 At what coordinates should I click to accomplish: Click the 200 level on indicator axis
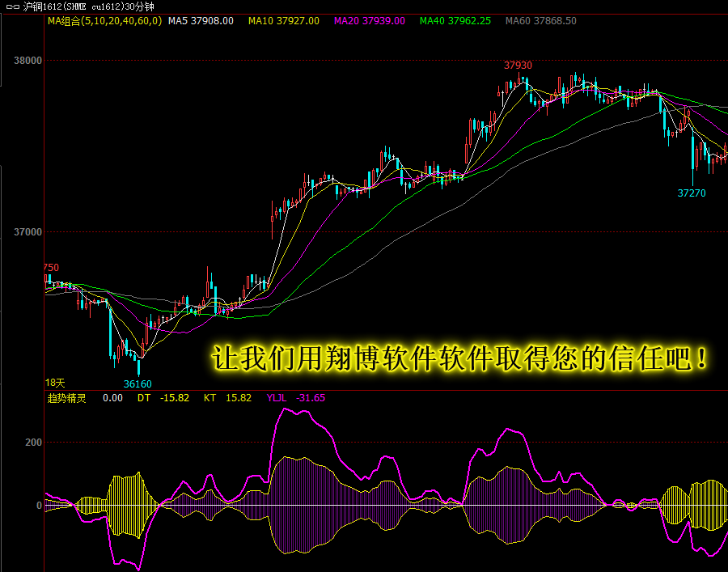33,443
